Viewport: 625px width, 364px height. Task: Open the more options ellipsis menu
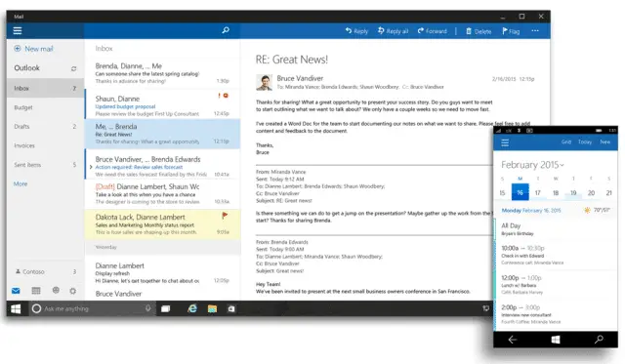coord(535,30)
